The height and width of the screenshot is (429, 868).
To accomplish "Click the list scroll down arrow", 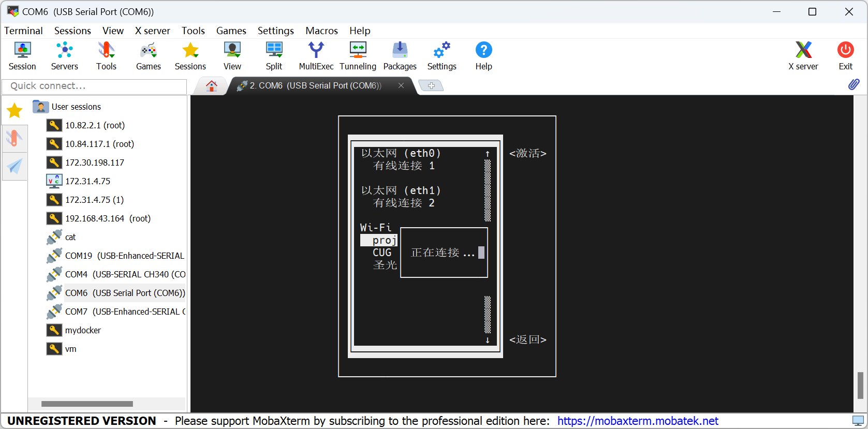I will pos(488,340).
